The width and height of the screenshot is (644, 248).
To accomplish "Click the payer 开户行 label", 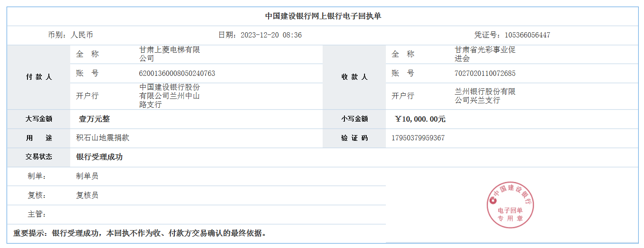I will coord(87,96).
